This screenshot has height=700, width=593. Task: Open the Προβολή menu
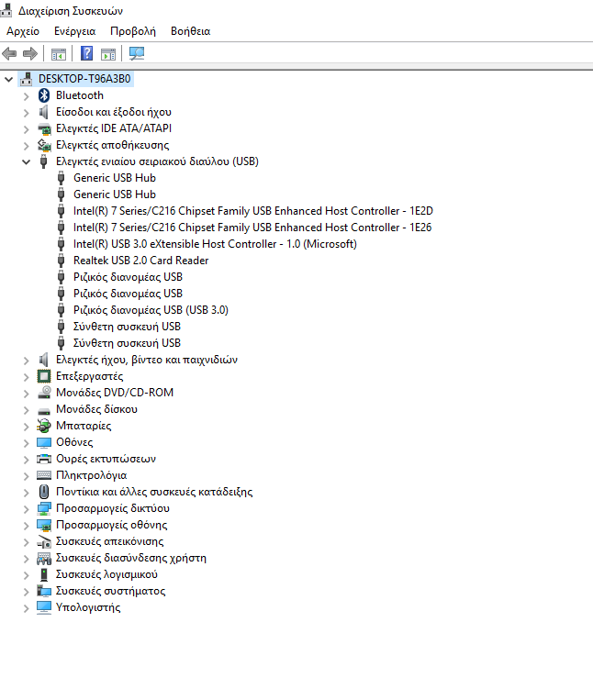click(133, 31)
